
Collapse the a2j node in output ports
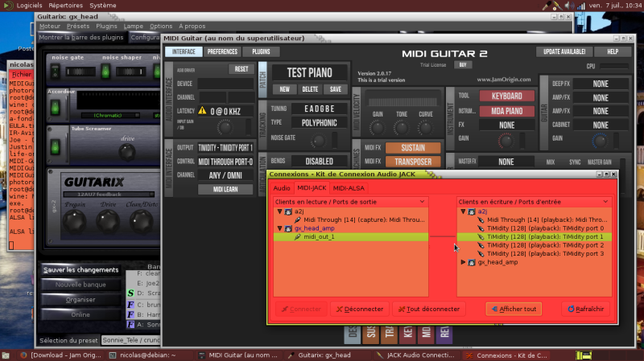[279, 211]
